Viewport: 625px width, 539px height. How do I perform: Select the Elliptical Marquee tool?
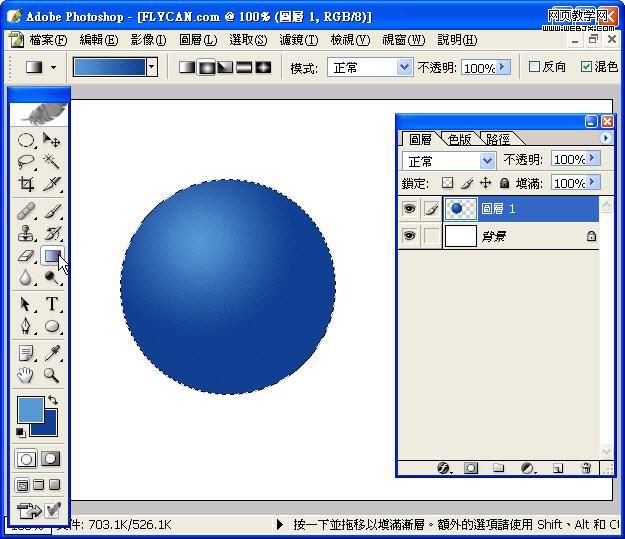(27, 141)
